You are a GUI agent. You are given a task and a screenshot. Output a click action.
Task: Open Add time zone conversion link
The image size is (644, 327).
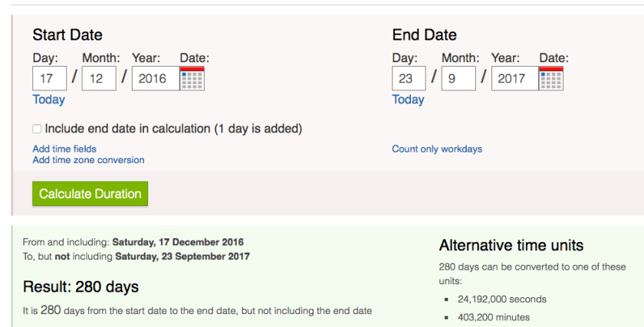88,160
